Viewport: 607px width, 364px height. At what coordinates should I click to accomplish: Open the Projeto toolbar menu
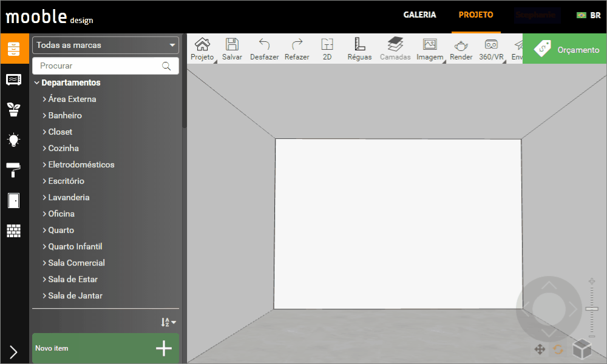tap(202, 49)
